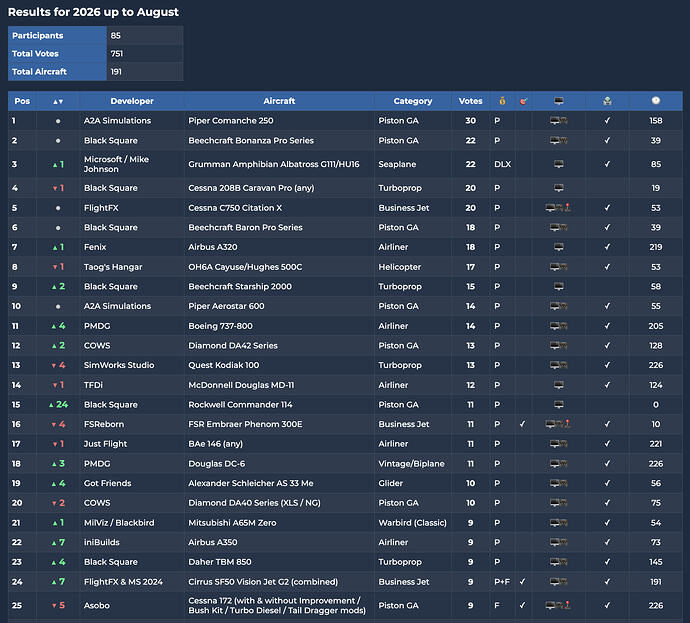This screenshot has width=690, height=623.
Task: Click the green up 24 indicator for Rockwell Commander
Action: [x=58, y=405]
